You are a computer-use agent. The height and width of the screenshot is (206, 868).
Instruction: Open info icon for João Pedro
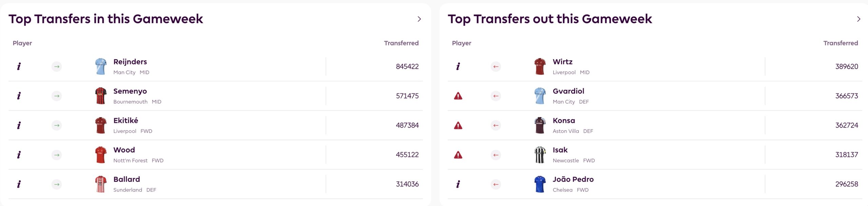[x=458, y=184]
